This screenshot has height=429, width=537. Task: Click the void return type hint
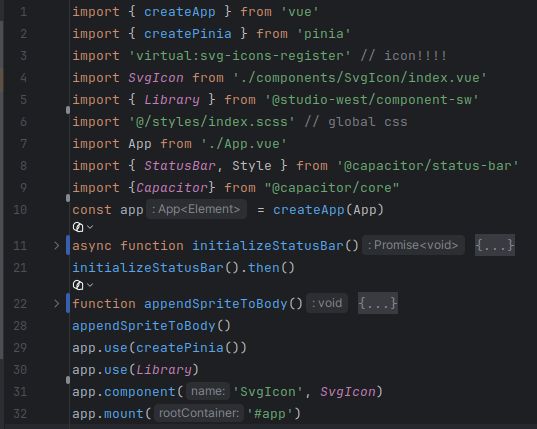click(x=327, y=303)
